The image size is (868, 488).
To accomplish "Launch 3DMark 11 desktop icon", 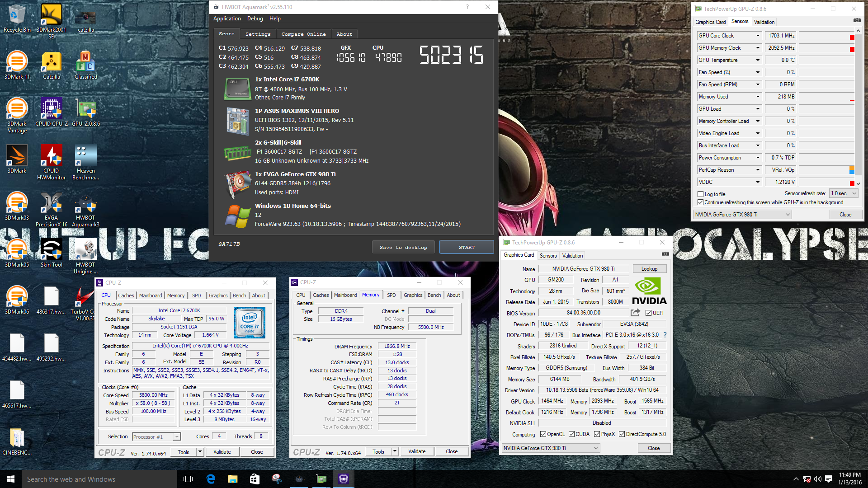I will point(17,65).
